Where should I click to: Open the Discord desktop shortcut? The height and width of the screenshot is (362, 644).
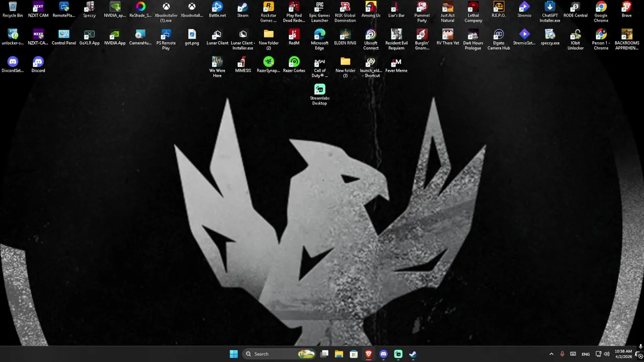coord(38,65)
